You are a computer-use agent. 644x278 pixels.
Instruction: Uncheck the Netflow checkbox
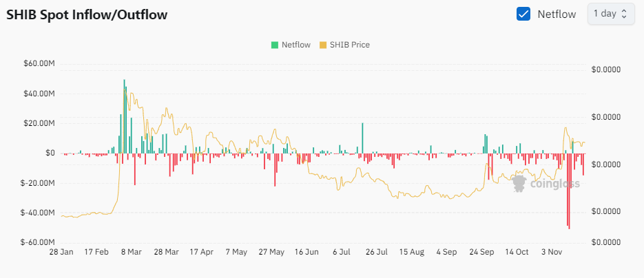click(523, 14)
